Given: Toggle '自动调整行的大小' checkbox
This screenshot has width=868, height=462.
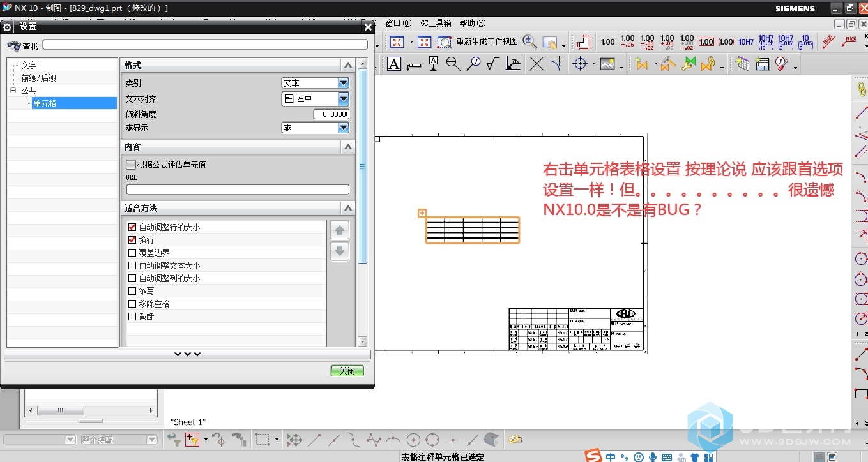Looking at the screenshot, I should pyautogui.click(x=132, y=227).
